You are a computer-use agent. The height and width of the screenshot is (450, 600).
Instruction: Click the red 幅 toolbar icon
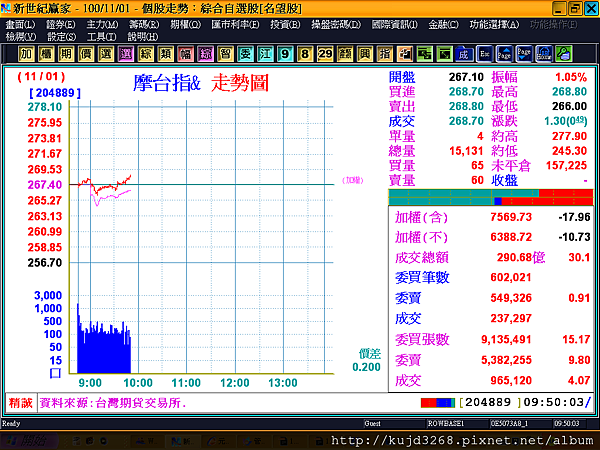pyautogui.click(x=186, y=54)
